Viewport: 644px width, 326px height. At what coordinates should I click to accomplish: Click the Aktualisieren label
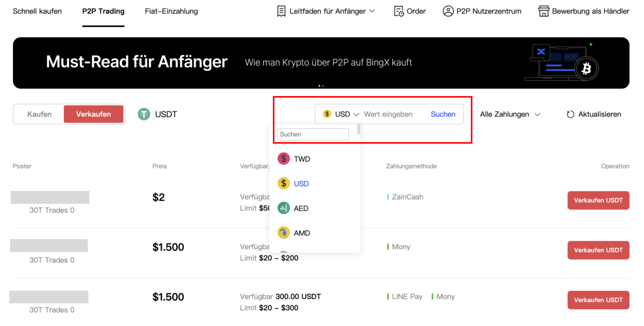pyautogui.click(x=599, y=114)
